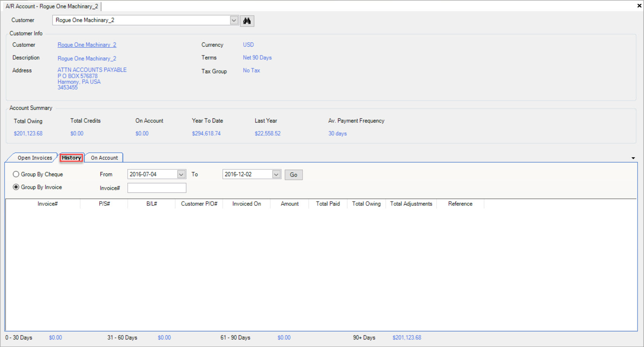Close the A/R Account window
644x347 pixels.
coord(639,6)
